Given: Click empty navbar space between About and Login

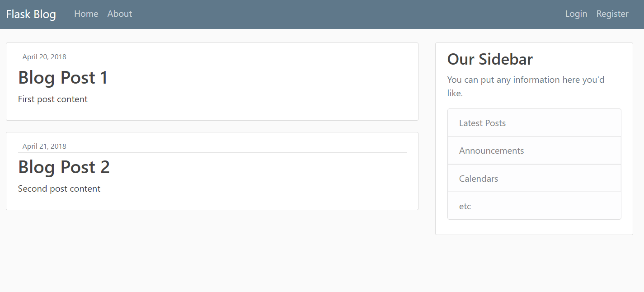Looking at the screenshot, I should tap(348, 14).
